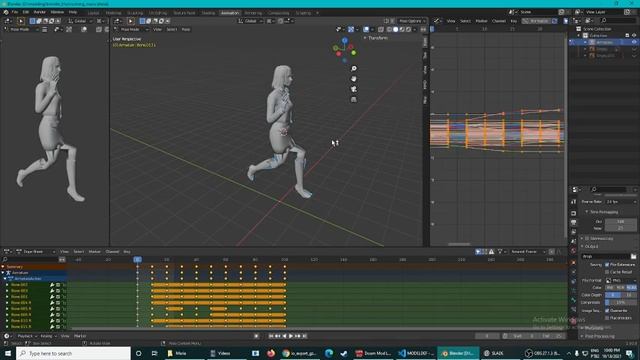640x360 pixels.
Task: Open Frame Rate dropdown
Action: (620, 202)
